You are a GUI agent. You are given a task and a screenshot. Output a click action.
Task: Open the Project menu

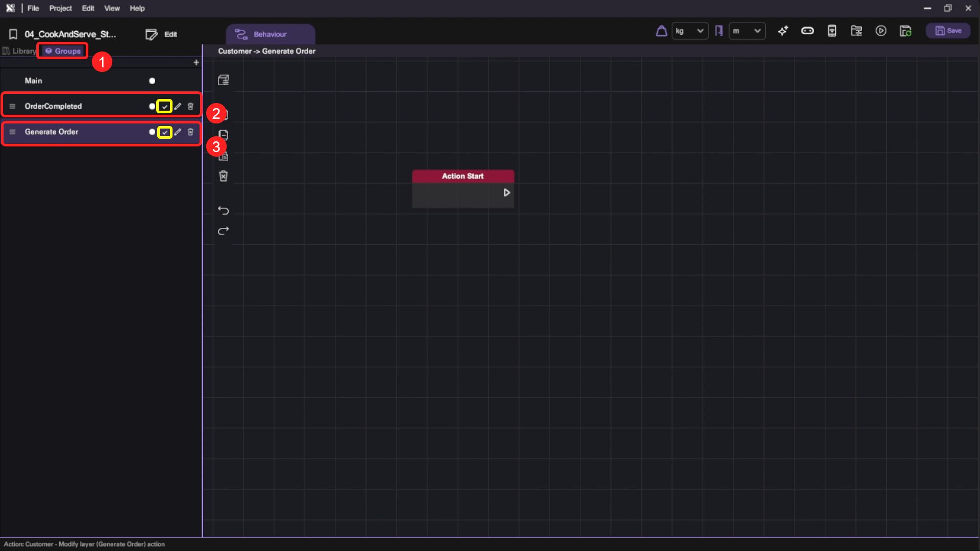(x=60, y=8)
